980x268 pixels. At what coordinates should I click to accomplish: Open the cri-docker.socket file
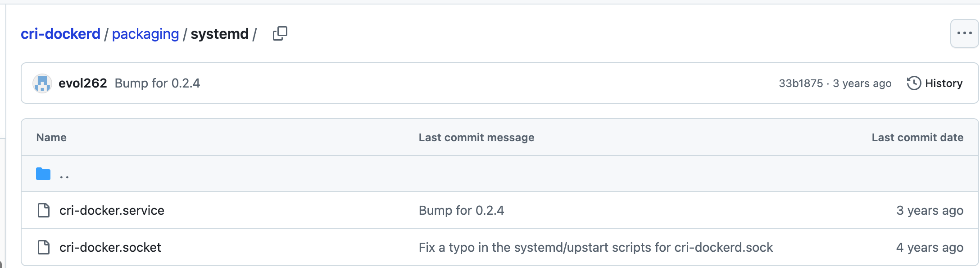[x=110, y=247]
